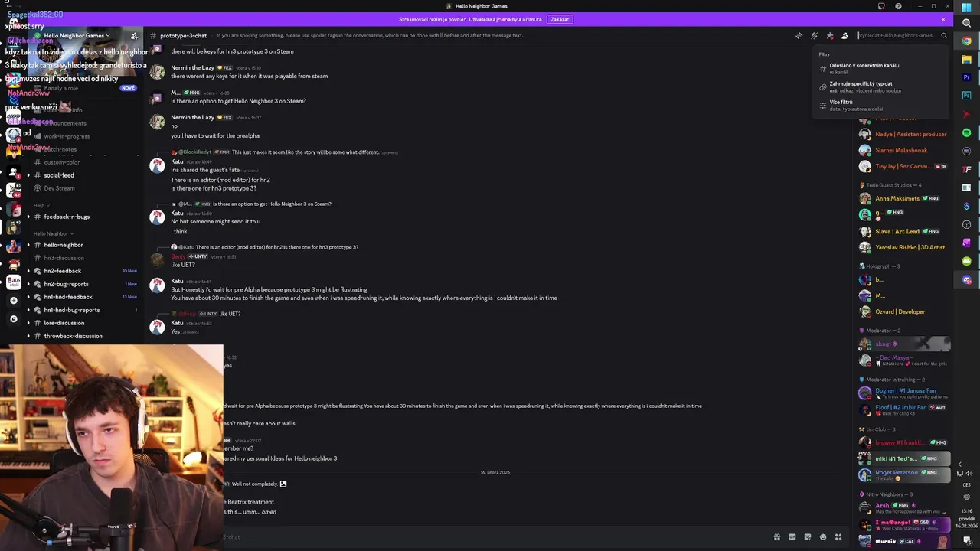The height and width of the screenshot is (551, 980).
Task: Open the Threads icon in channel header
Action: 799,36
